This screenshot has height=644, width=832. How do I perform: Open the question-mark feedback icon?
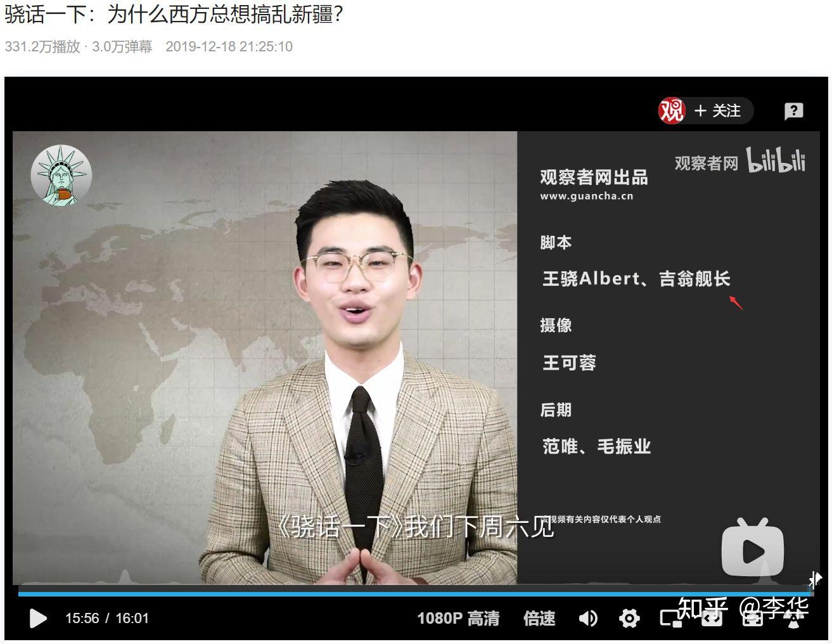(x=793, y=112)
